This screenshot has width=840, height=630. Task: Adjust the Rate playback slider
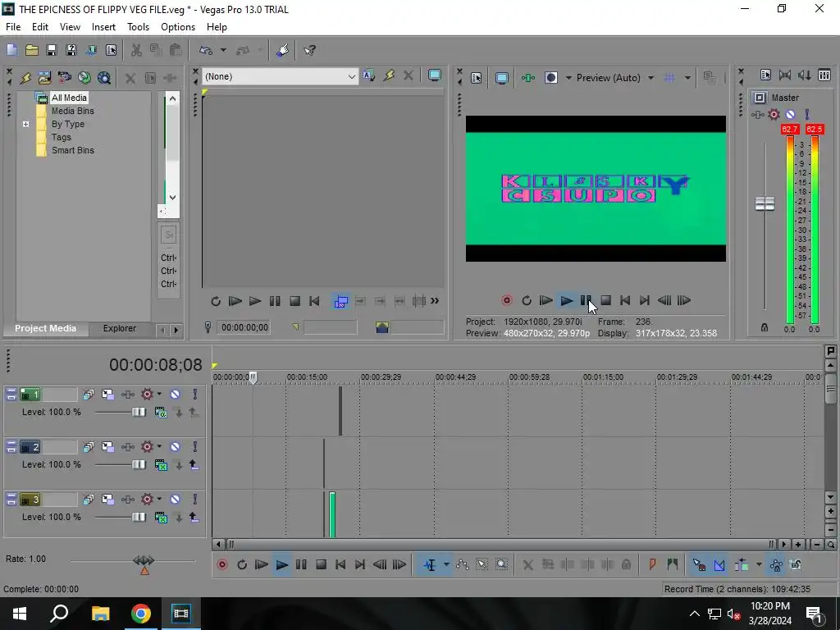tap(144, 561)
